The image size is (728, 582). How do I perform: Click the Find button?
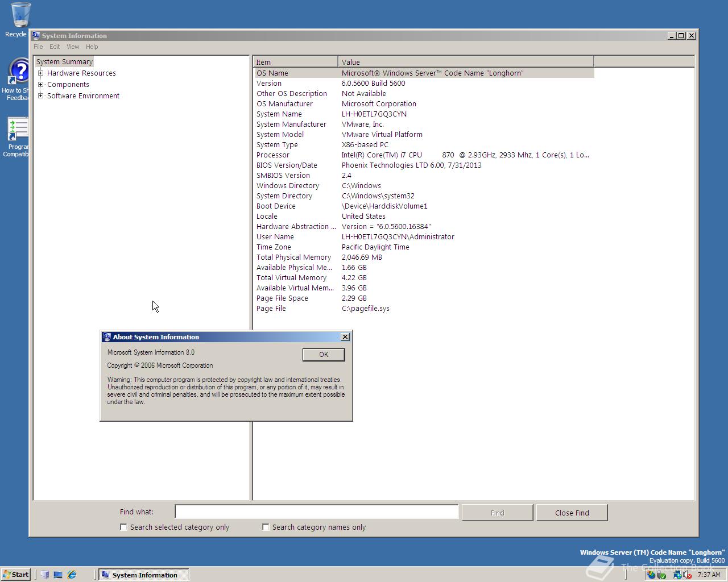pos(497,513)
